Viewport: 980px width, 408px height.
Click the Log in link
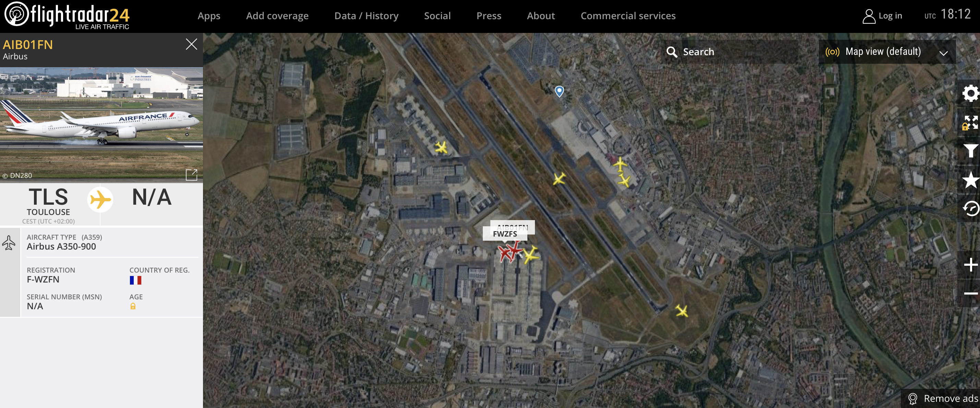(882, 16)
